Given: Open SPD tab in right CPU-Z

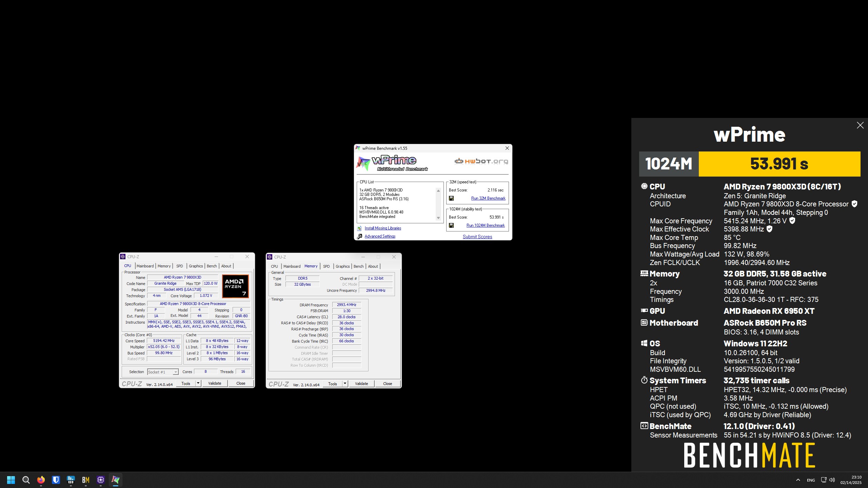Looking at the screenshot, I should point(327,266).
